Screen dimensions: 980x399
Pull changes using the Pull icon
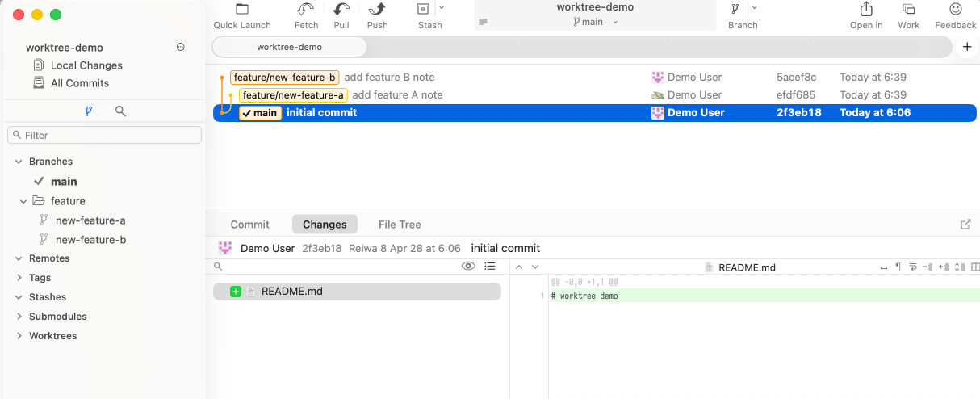pos(341,9)
